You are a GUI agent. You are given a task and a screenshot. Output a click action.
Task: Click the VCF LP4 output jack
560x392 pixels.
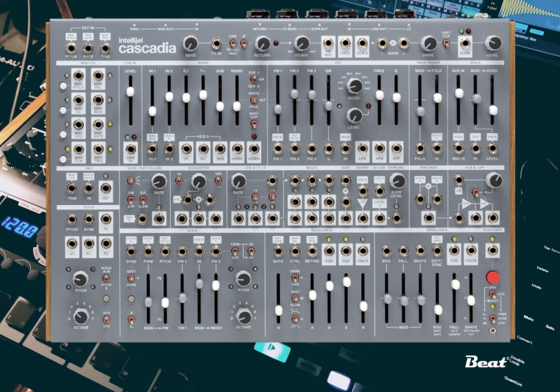click(x=363, y=148)
